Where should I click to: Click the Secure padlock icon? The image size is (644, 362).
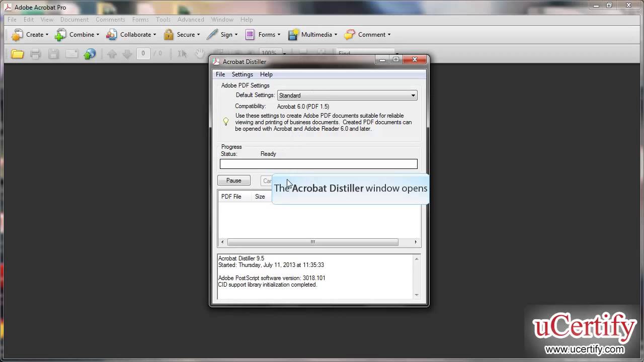point(169,35)
